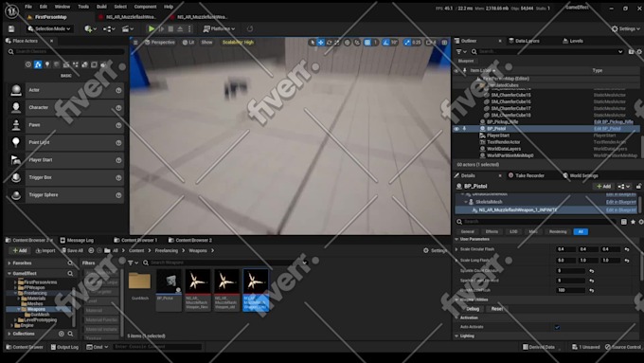Collapse the User Parameters section

[456, 239]
